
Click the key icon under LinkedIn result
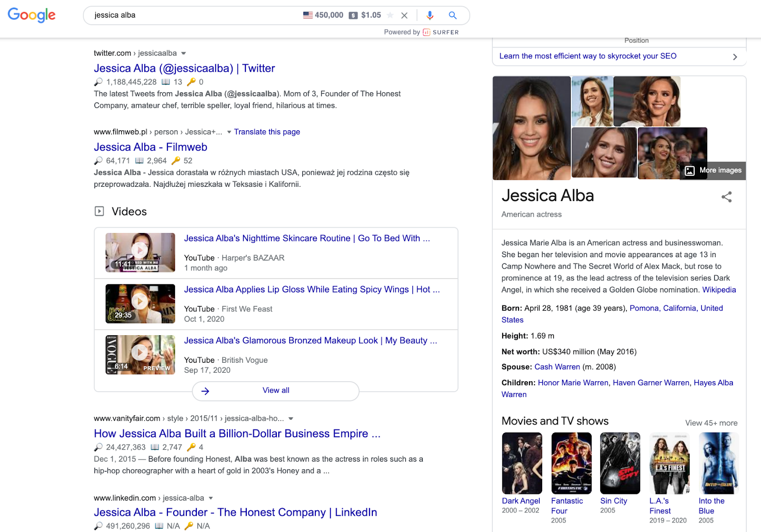point(189,526)
